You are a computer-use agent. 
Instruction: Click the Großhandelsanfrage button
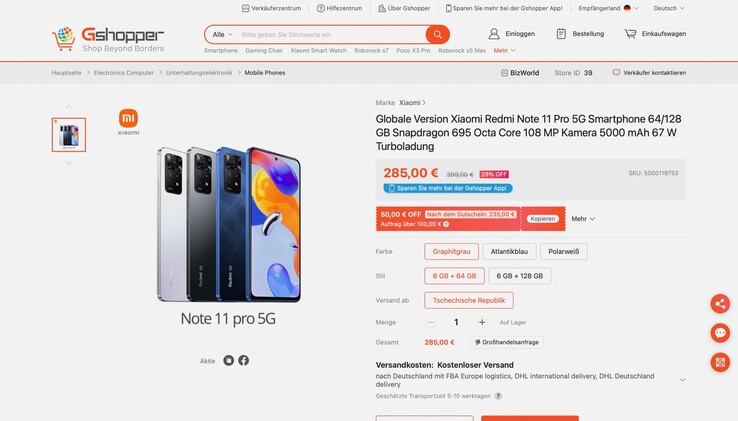pos(507,342)
